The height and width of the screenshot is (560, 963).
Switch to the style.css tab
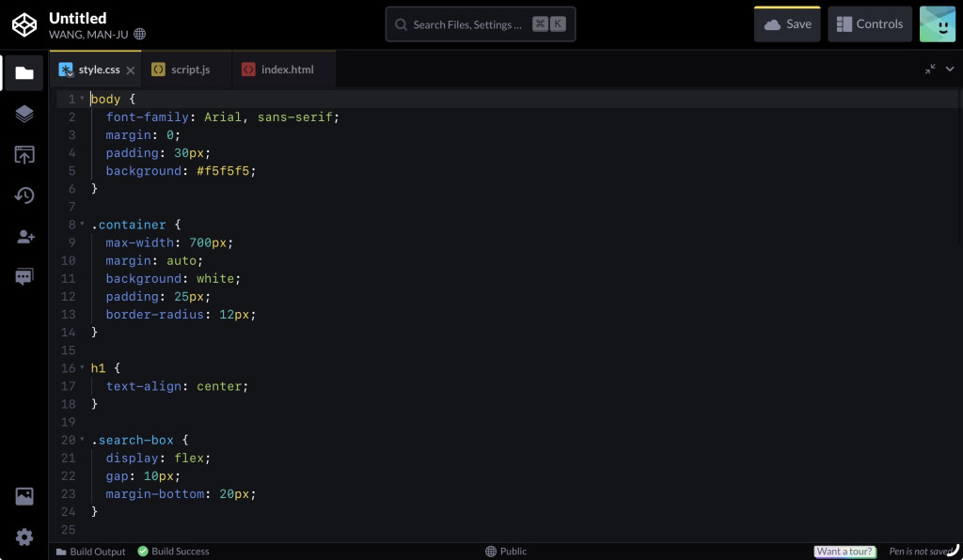96,70
